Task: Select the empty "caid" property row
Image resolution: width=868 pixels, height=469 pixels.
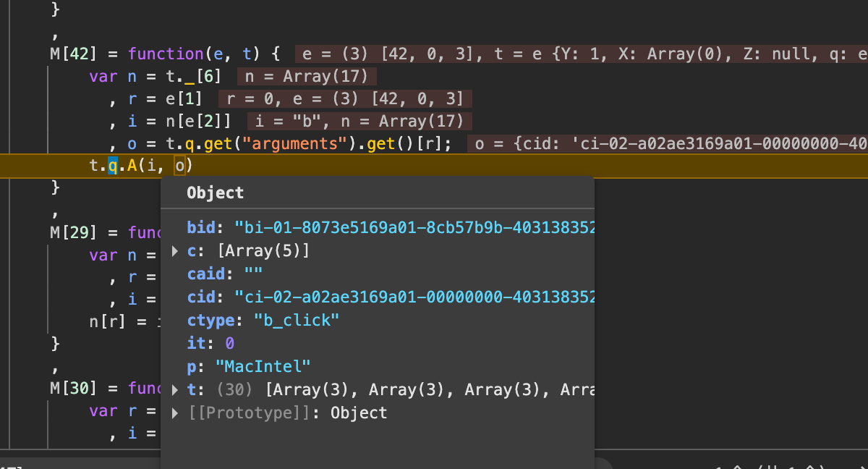Action: click(224, 274)
